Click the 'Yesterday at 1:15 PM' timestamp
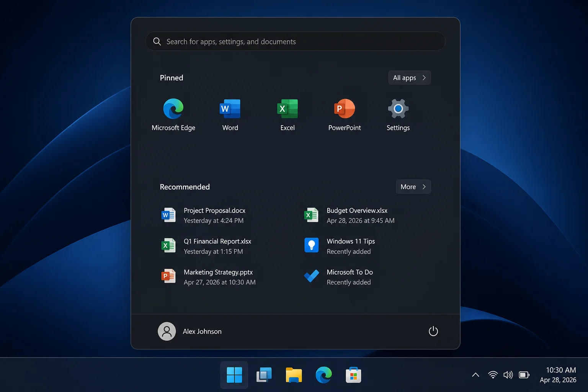588x392 pixels. (213, 252)
